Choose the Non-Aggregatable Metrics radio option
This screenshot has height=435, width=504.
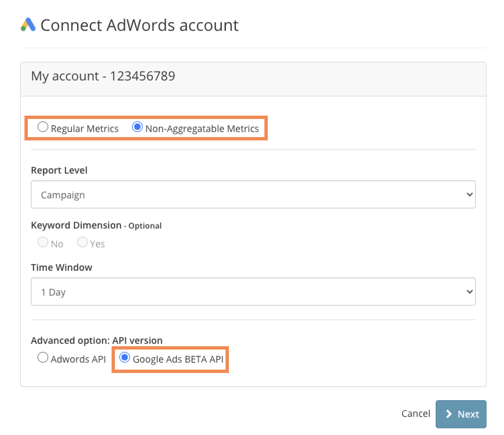tap(137, 127)
